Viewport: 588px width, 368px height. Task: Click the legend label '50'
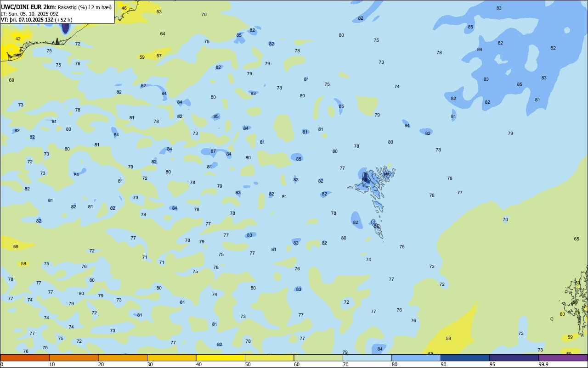tap(248, 364)
